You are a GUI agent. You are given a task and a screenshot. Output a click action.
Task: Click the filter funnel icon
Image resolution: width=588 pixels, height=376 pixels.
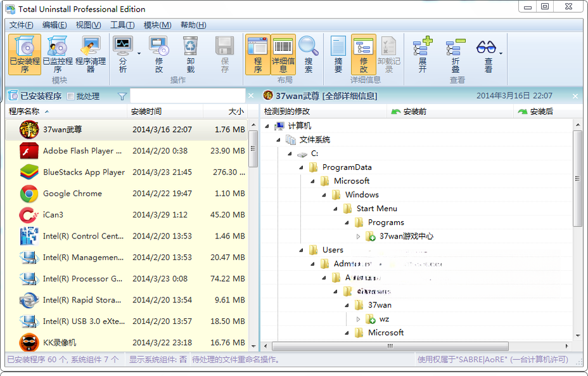(x=122, y=96)
